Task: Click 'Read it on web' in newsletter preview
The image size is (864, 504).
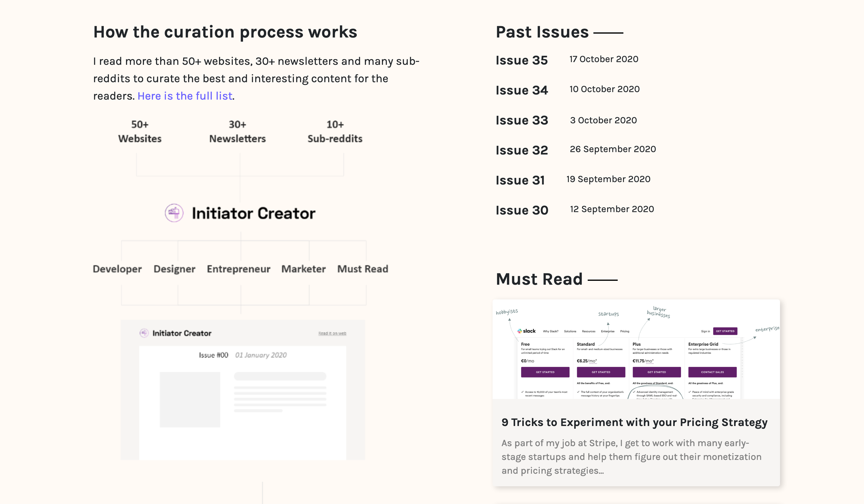Action: coord(332,333)
